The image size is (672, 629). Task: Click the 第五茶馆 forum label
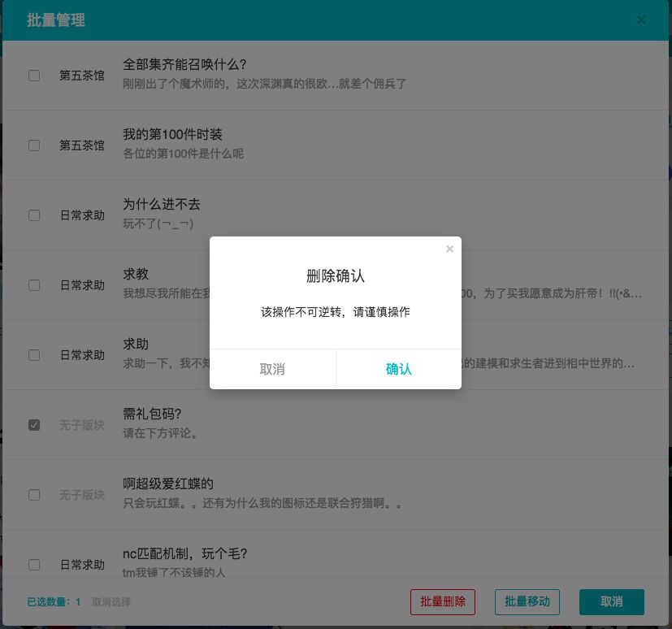(x=81, y=75)
